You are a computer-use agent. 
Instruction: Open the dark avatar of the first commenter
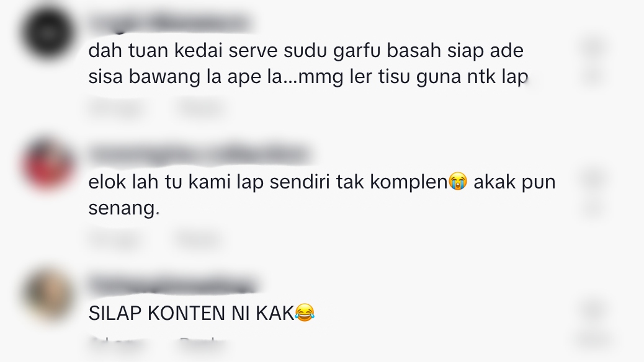48,32
